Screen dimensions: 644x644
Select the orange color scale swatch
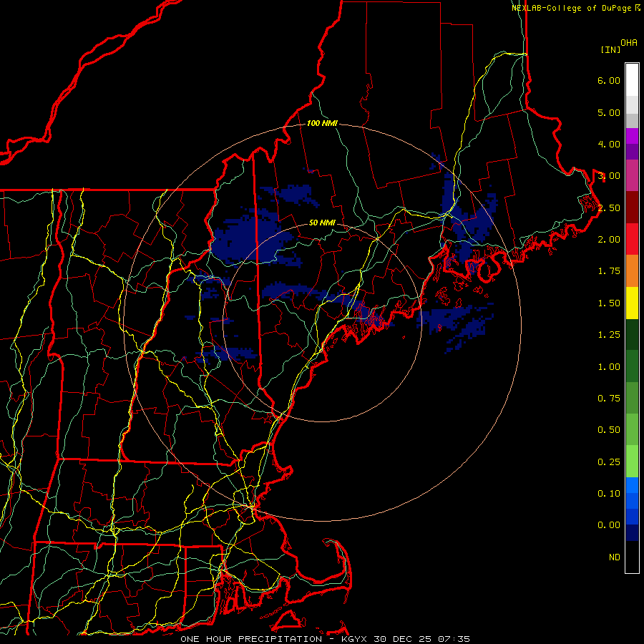pos(632,271)
